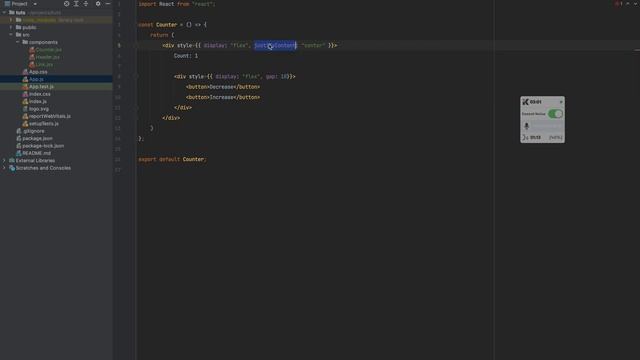Image resolution: width=640 pixels, height=360 pixels.
Task: Open Header.jsx in the project tree
Action: 48,57
